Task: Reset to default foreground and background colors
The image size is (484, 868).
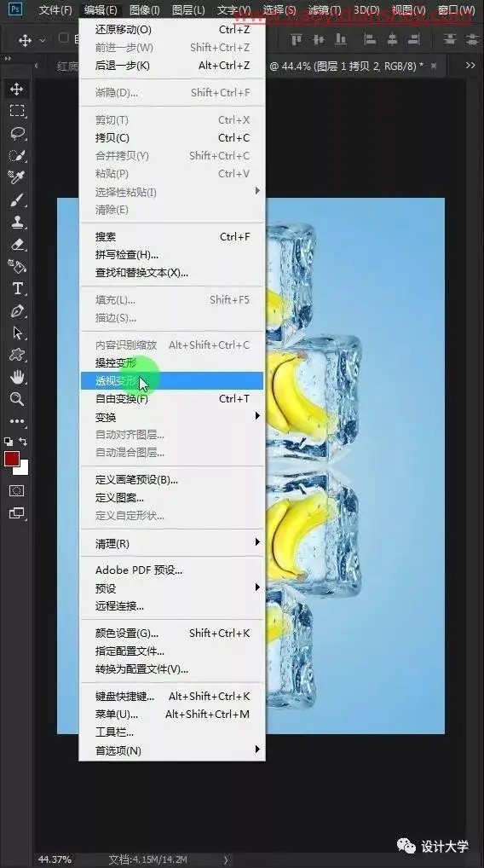Action: pyautogui.click(x=9, y=441)
